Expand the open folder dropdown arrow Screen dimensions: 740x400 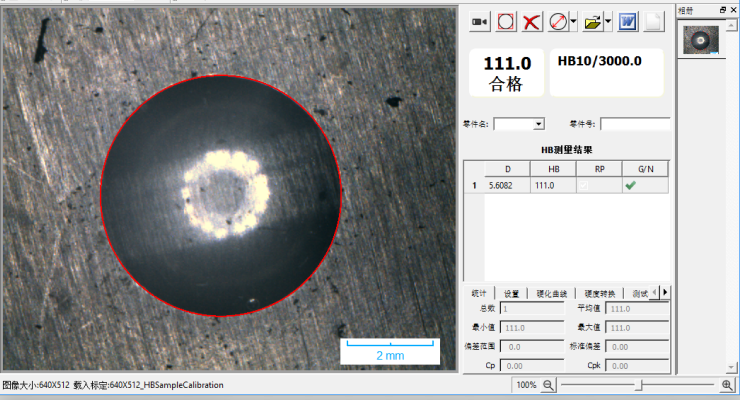coord(609,21)
